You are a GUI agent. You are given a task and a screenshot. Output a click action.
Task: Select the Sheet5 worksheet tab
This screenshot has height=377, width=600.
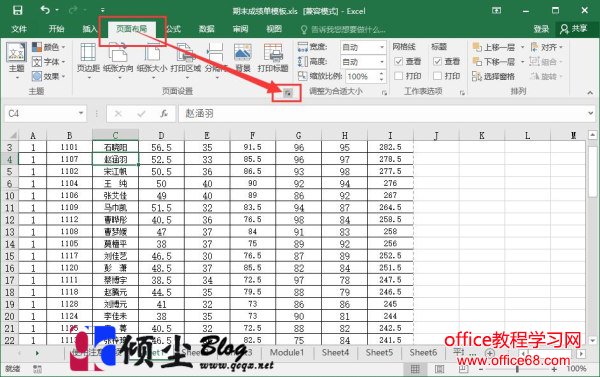click(x=379, y=353)
